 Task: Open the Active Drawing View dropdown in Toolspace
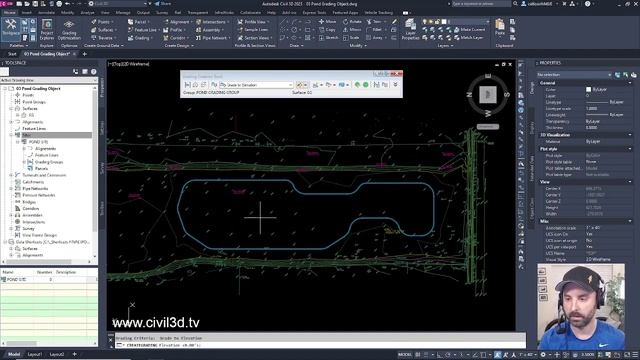tap(49, 80)
